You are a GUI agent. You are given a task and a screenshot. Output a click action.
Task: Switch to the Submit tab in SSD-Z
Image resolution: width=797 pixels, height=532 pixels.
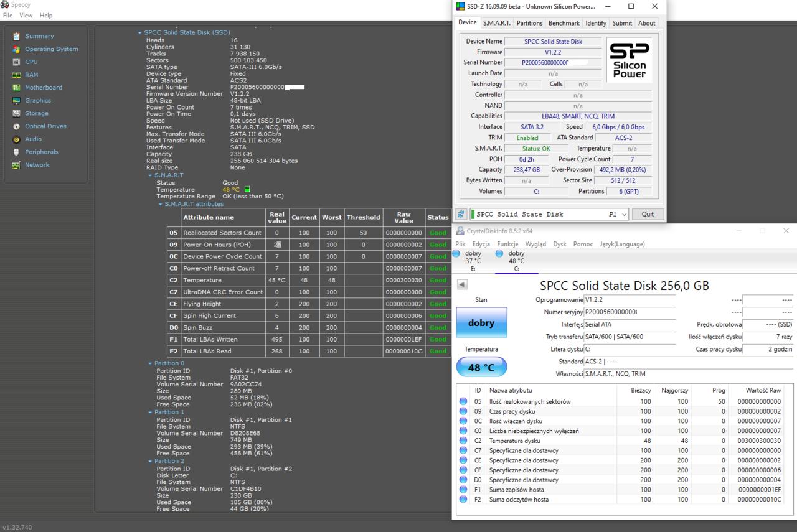(622, 23)
